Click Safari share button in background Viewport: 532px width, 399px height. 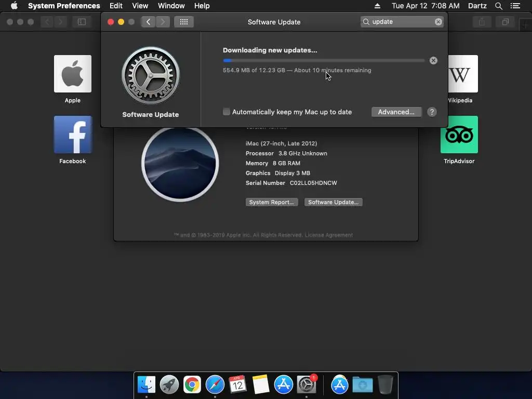pos(482,22)
